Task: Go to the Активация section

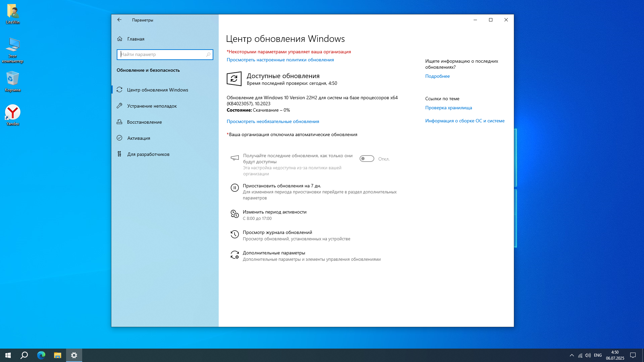Action: click(139, 138)
